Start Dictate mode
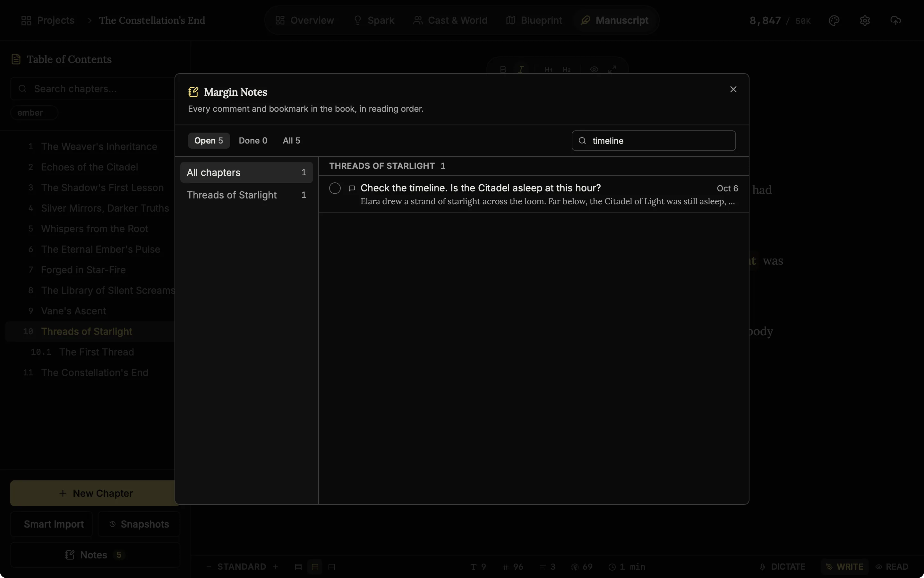 point(782,566)
